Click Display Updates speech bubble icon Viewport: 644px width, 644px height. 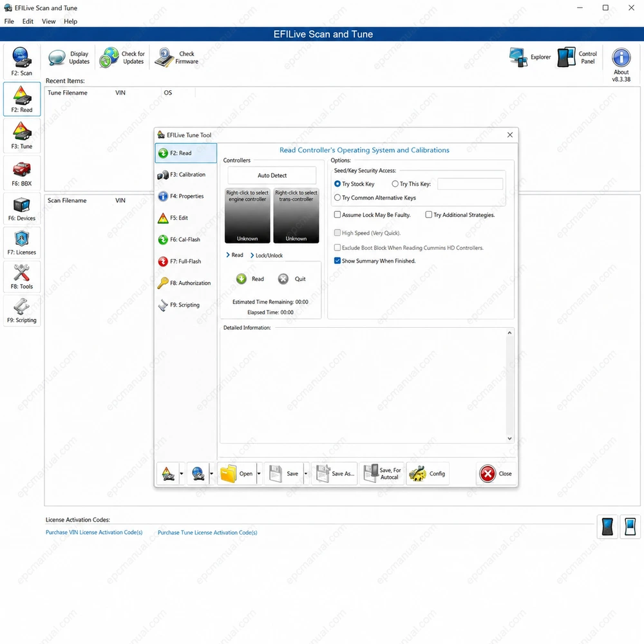(56, 57)
